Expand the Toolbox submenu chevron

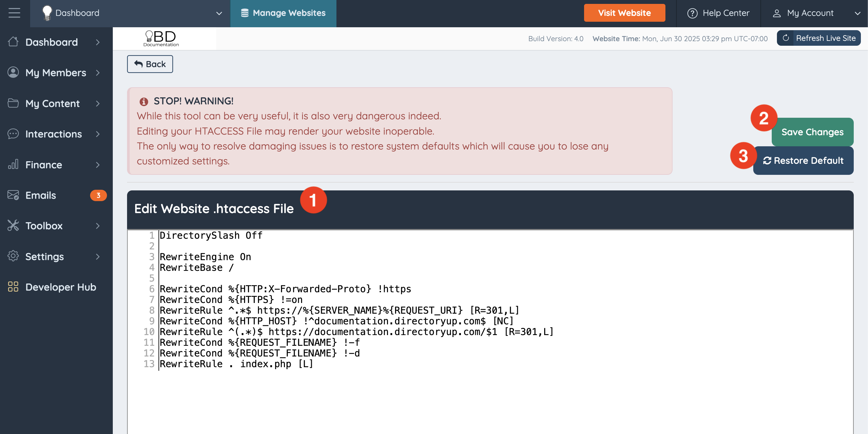click(98, 226)
